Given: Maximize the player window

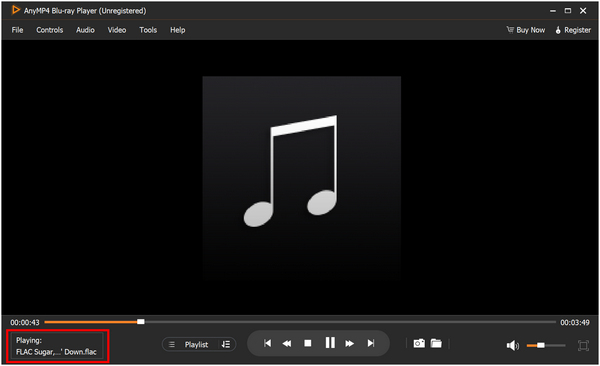Looking at the screenshot, I should click(568, 11).
